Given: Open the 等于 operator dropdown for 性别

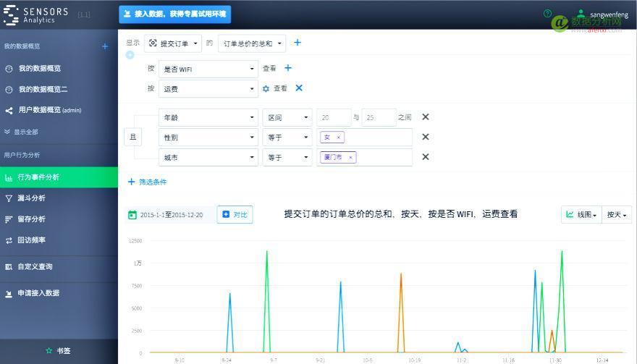Looking at the screenshot, I should (287, 137).
